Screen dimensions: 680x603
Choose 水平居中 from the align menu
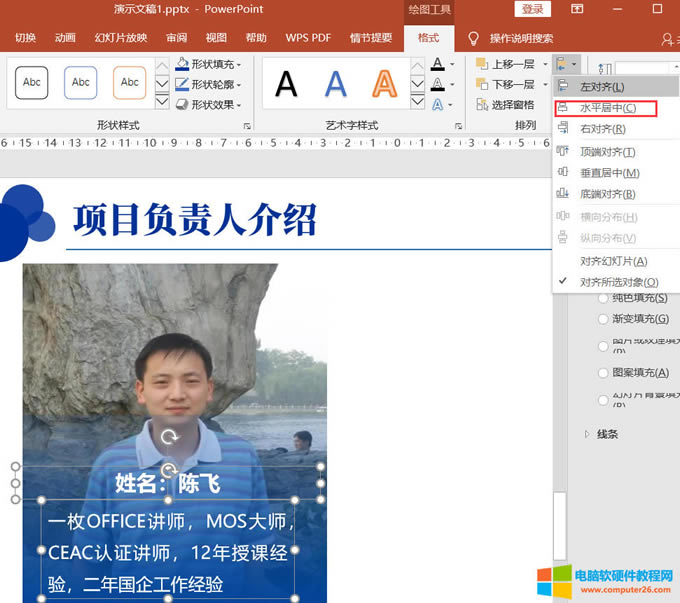point(607,108)
